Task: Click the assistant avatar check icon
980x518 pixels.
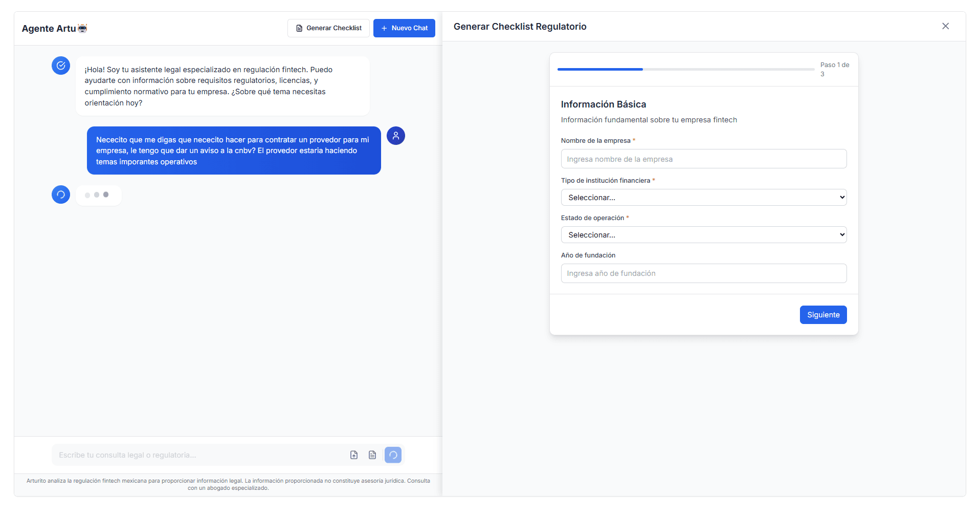Action: pyautogui.click(x=61, y=66)
